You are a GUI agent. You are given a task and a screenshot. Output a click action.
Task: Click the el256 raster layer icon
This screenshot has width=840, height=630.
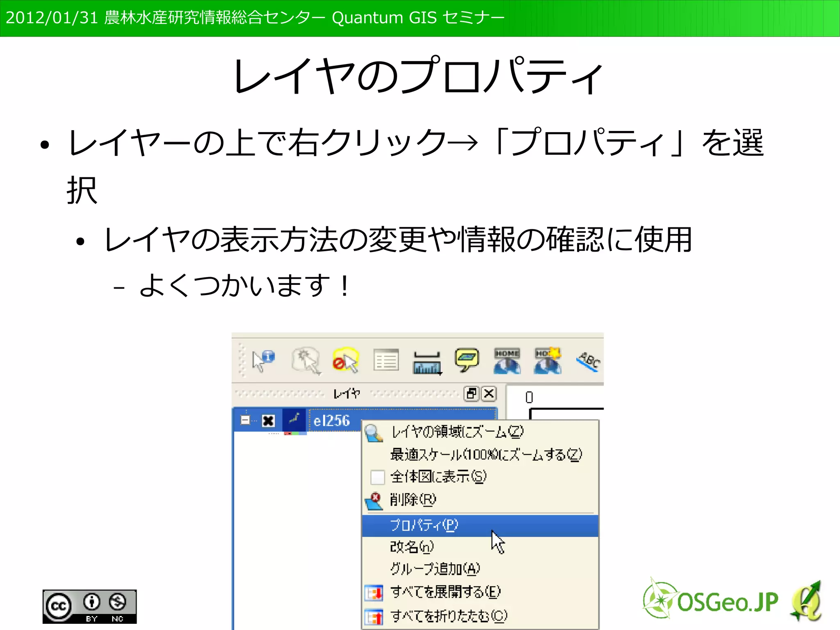pyautogui.click(x=294, y=419)
